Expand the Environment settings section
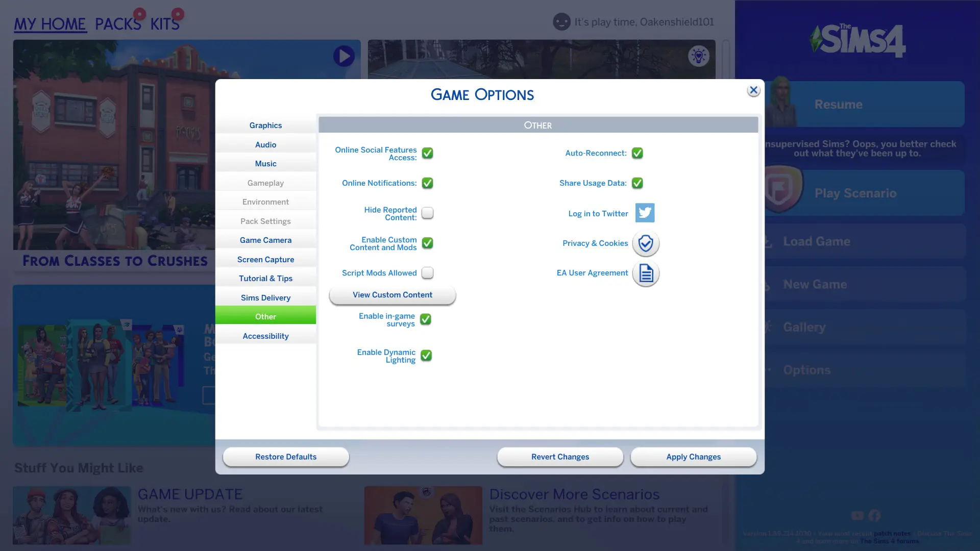 point(265,202)
